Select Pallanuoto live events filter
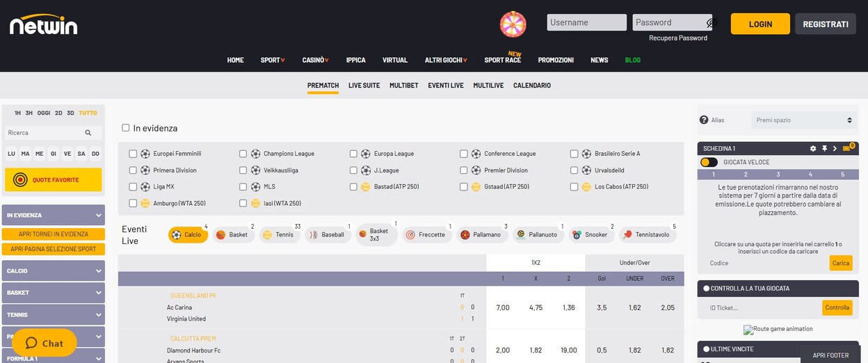868x363 pixels. point(538,235)
